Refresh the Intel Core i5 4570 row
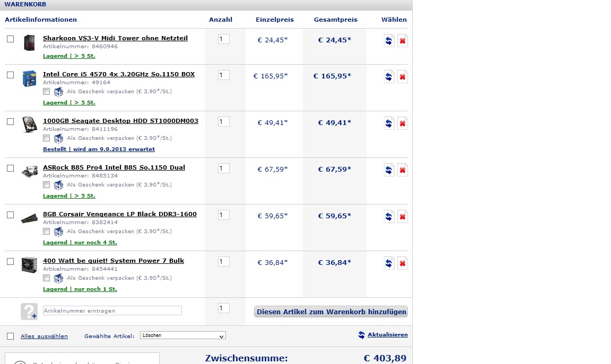 click(389, 77)
